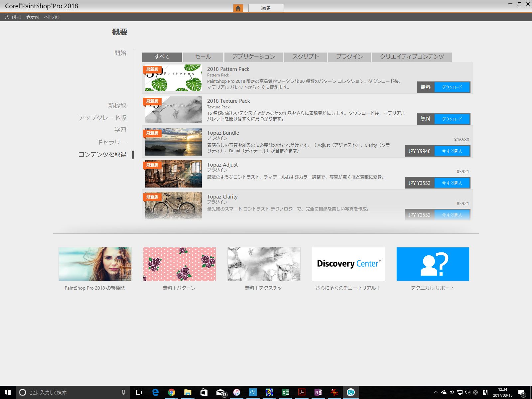The image size is (532, 399).
Task: Click the 2018 Pattern Pack leaf thumbnail
Action: (174, 78)
